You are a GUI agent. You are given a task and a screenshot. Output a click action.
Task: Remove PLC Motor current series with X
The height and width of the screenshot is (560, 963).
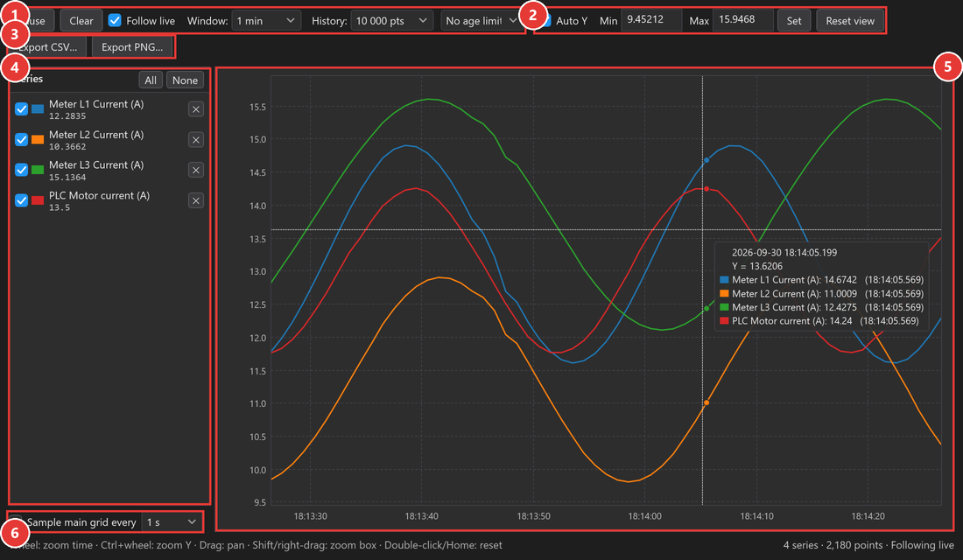pos(196,200)
